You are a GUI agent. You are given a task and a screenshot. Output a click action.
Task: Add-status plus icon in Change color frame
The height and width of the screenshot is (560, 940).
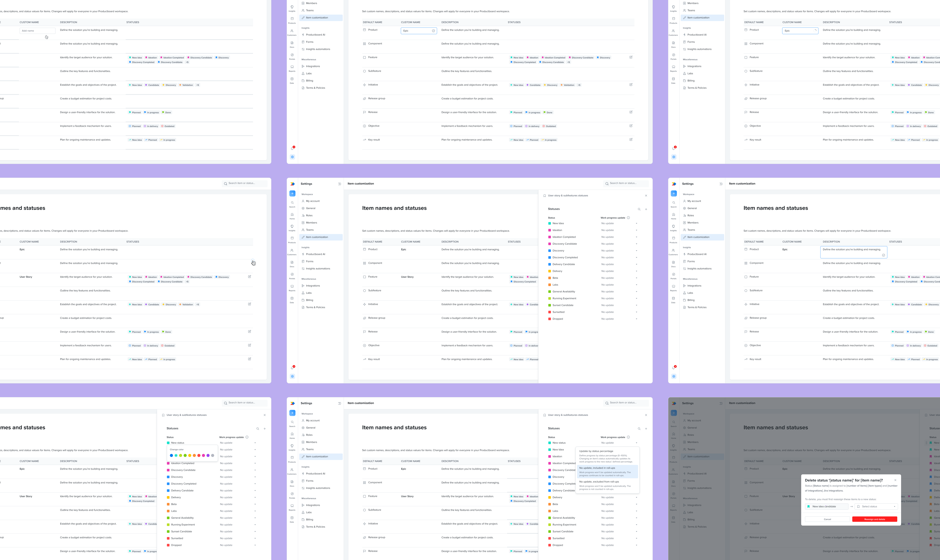click(x=264, y=429)
